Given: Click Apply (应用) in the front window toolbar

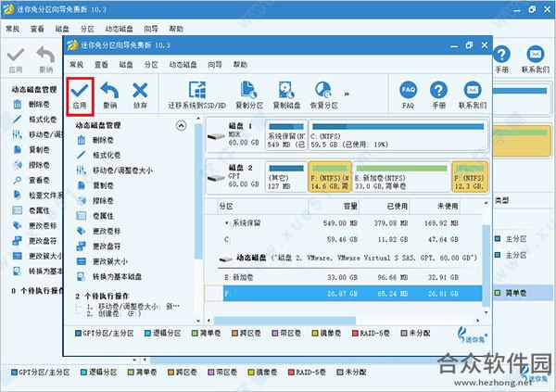Looking at the screenshot, I should point(80,96).
